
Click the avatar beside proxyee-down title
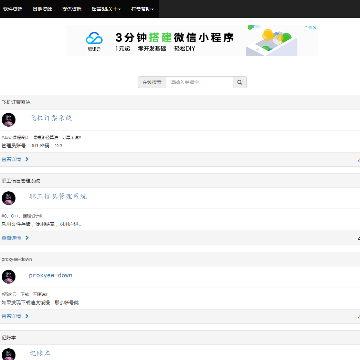pos(9,277)
